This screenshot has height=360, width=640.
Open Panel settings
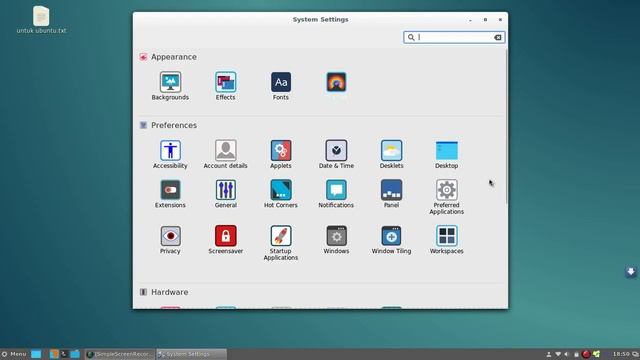pyautogui.click(x=391, y=194)
